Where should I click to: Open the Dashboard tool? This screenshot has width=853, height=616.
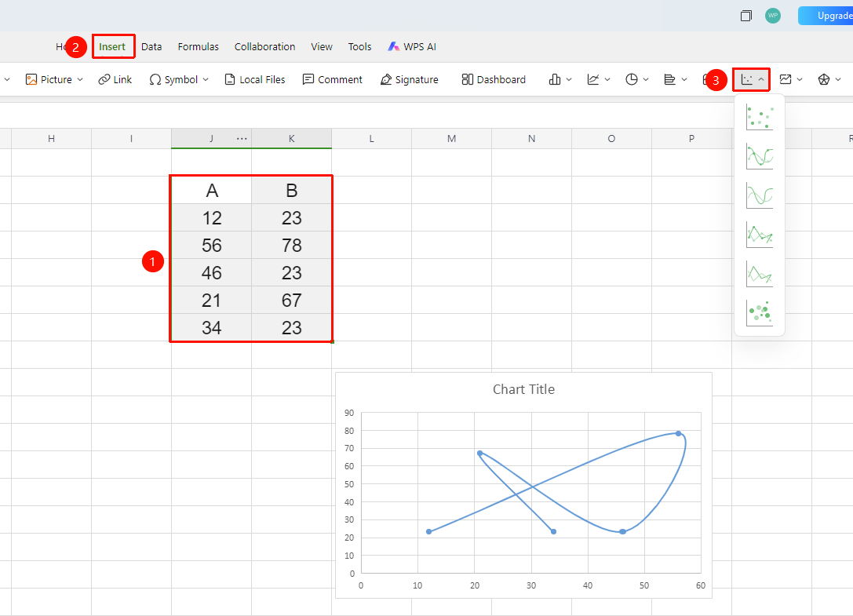coord(494,79)
